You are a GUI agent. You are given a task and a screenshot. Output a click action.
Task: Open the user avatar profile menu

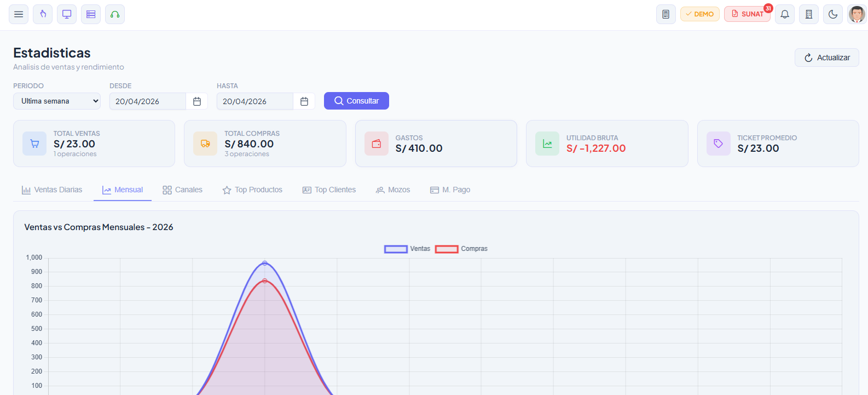pyautogui.click(x=857, y=14)
